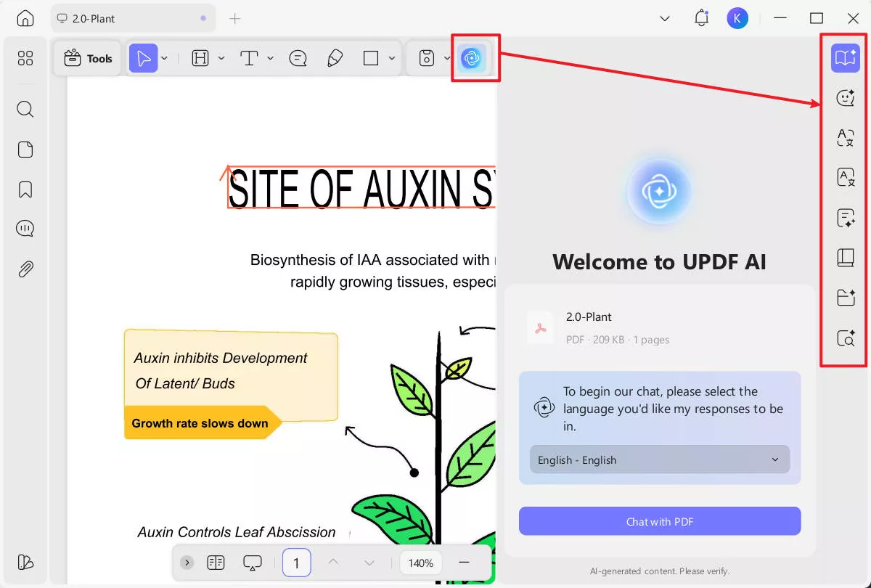Open the AI Chat panel in sidebar
871x588 pixels.
[x=844, y=97]
